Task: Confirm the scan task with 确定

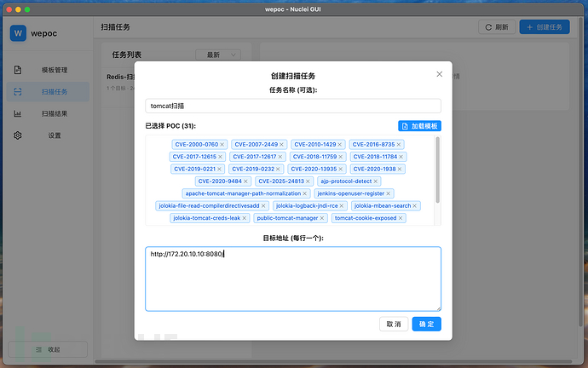Action: (x=426, y=325)
